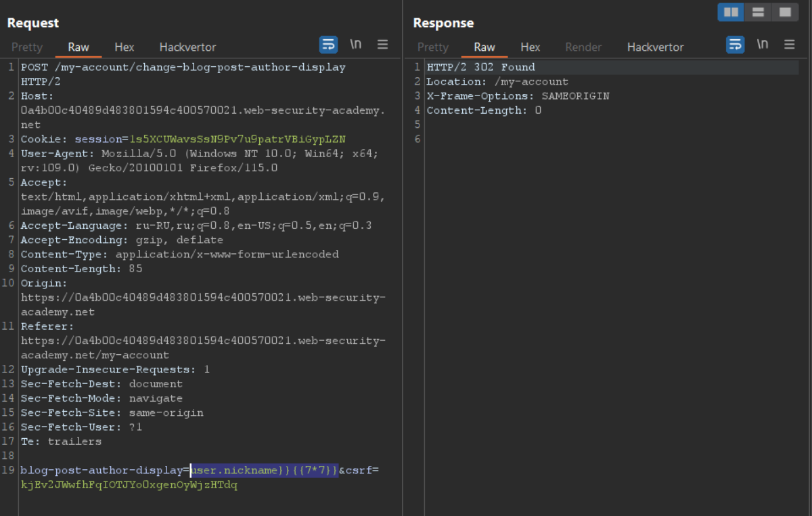
Task: Click the Location header line in Response
Action: click(497, 82)
